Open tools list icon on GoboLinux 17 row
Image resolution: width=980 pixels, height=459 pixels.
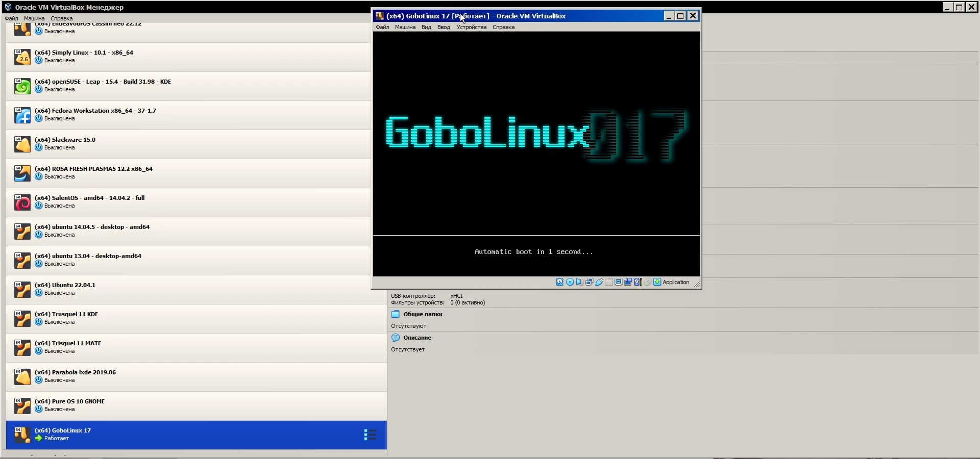(x=370, y=435)
